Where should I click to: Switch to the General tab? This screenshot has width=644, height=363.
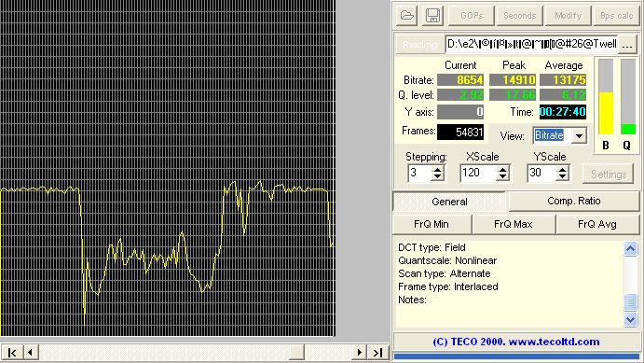click(x=449, y=202)
